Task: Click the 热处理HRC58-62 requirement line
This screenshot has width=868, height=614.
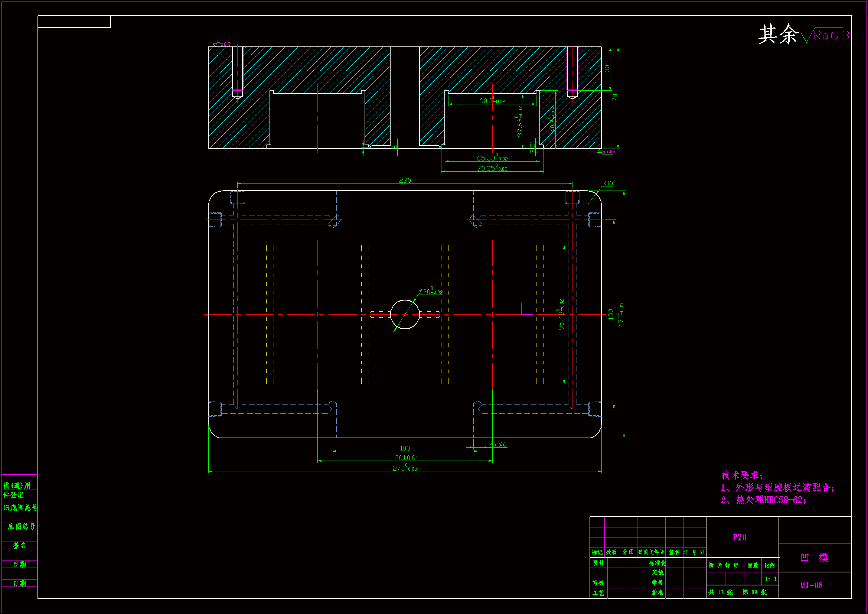Action: [764, 500]
